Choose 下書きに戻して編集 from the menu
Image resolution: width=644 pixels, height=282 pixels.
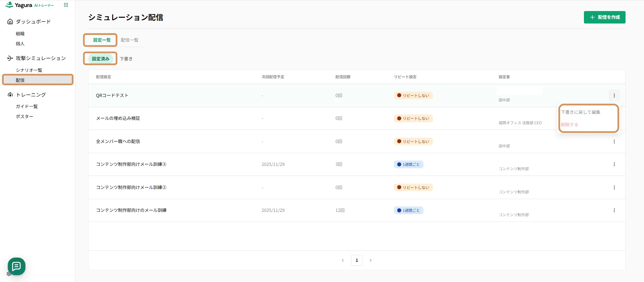point(581,112)
